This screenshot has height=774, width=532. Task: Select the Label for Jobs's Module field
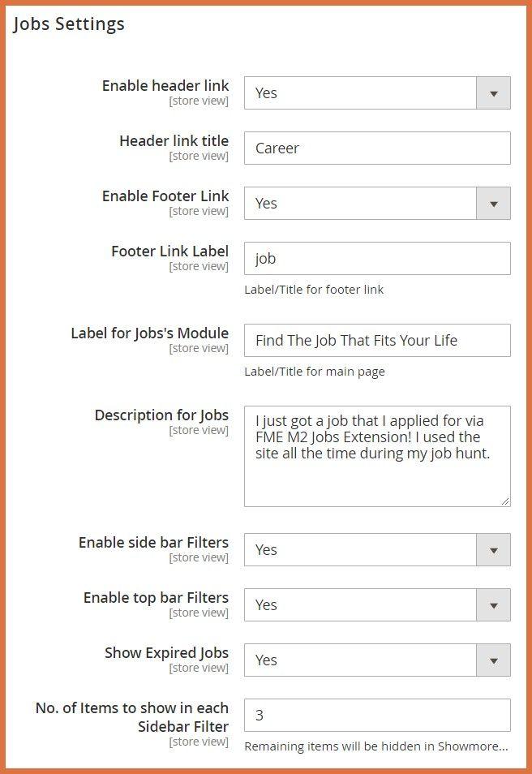pyautogui.click(x=377, y=340)
